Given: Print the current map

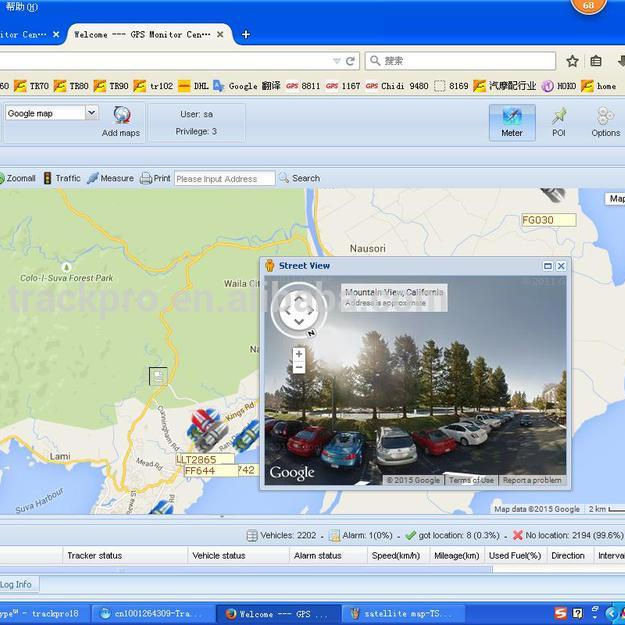Looking at the screenshot, I should click(155, 178).
